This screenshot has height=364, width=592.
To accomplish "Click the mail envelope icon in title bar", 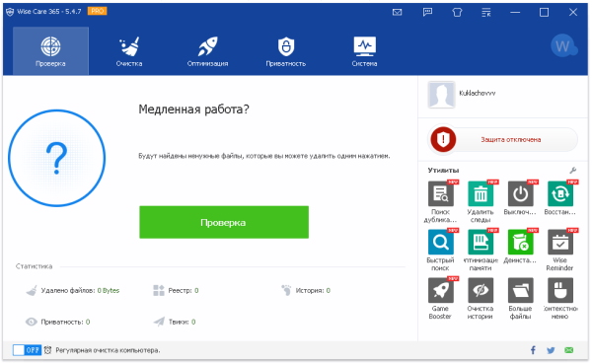I will (x=398, y=13).
